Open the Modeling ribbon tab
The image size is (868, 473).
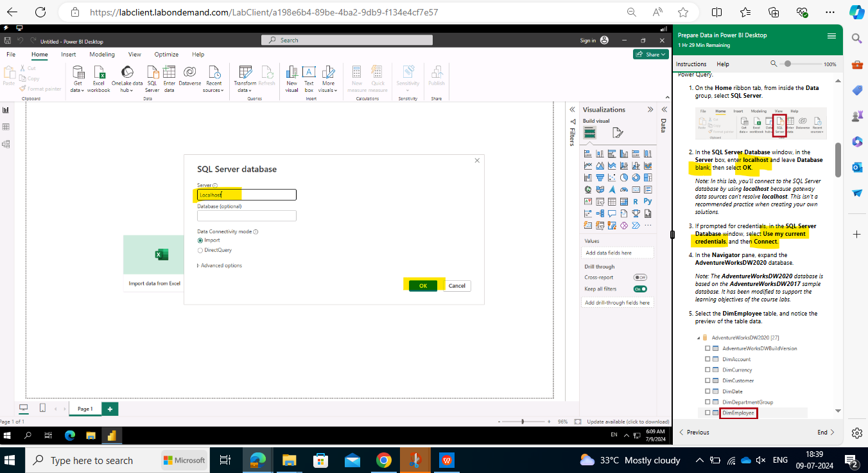pos(102,55)
